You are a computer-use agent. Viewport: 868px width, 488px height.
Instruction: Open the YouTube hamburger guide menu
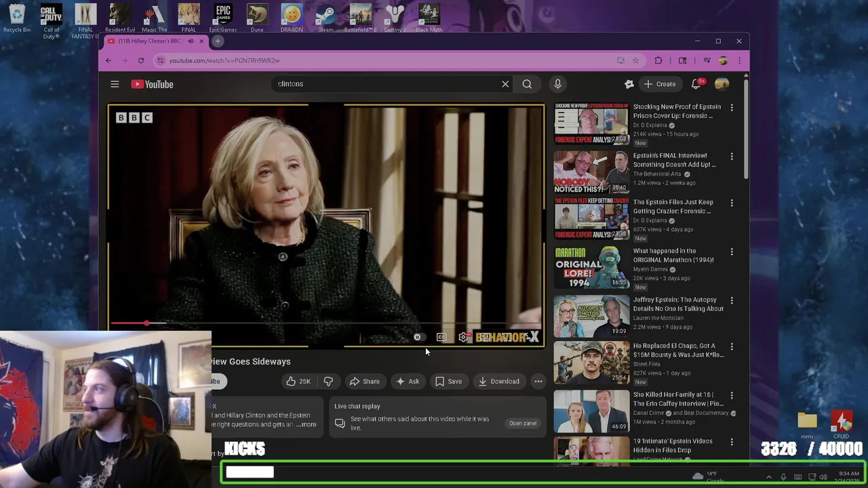point(115,84)
